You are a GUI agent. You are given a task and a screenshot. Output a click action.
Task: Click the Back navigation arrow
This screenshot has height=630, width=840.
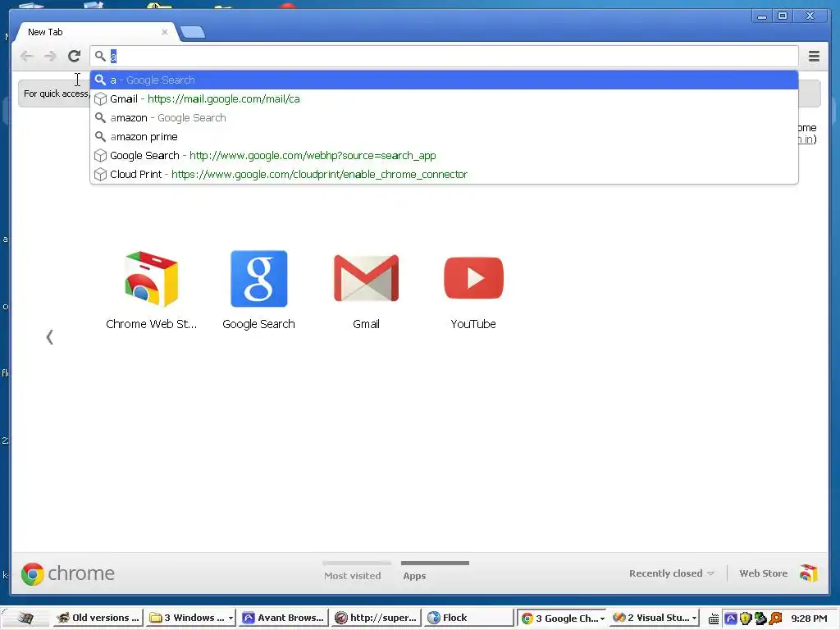coord(26,56)
